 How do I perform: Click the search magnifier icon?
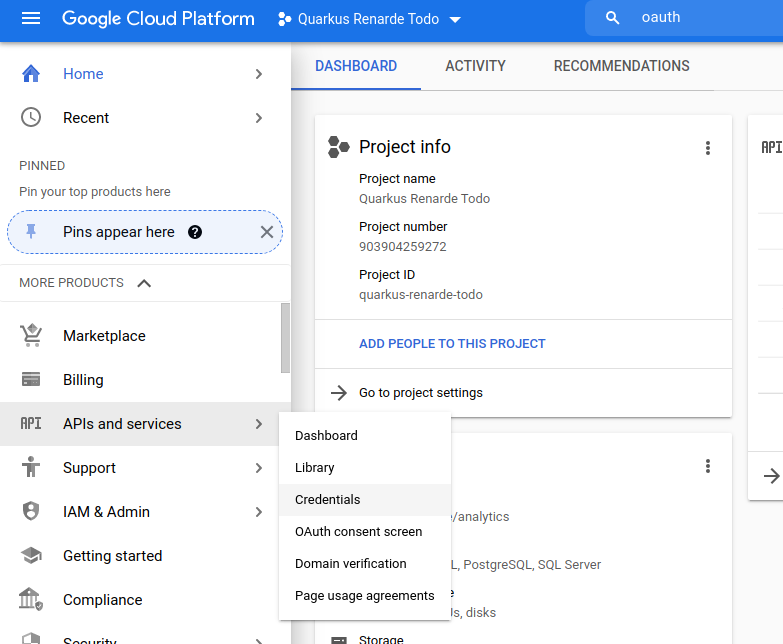pos(612,18)
